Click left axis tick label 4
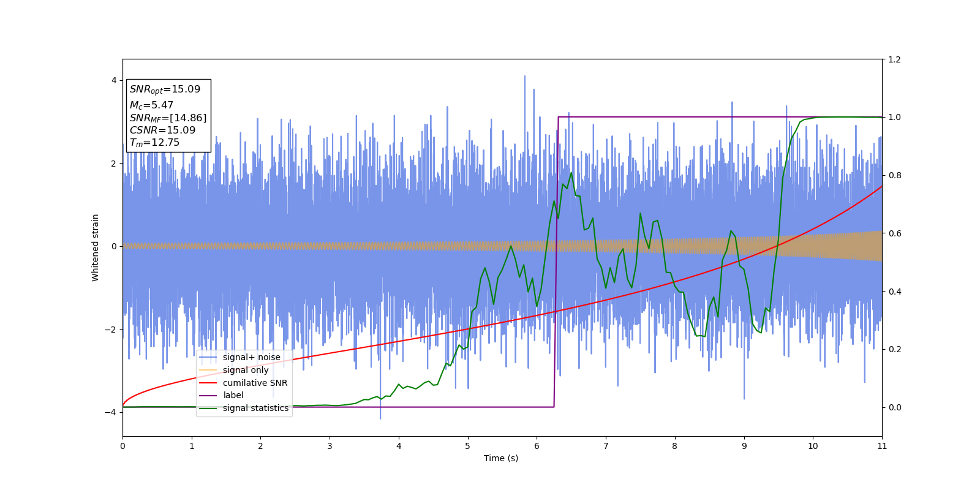 click(113, 80)
